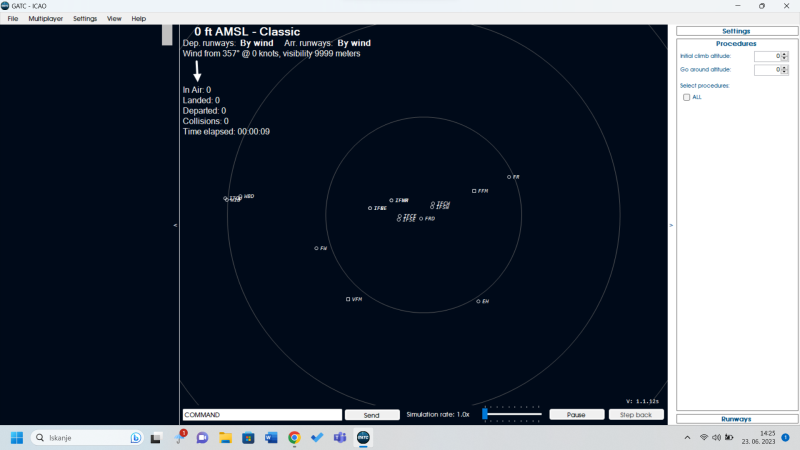This screenshot has width=800, height=450.
Task: Click the 'By wind' departure runways text
Action: [x=257, y=43]
